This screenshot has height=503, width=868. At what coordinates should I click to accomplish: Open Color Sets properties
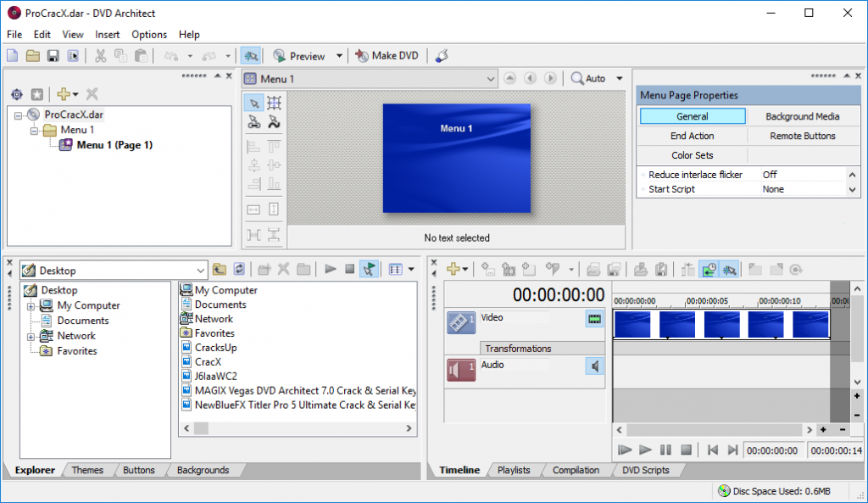pos(692,155)
